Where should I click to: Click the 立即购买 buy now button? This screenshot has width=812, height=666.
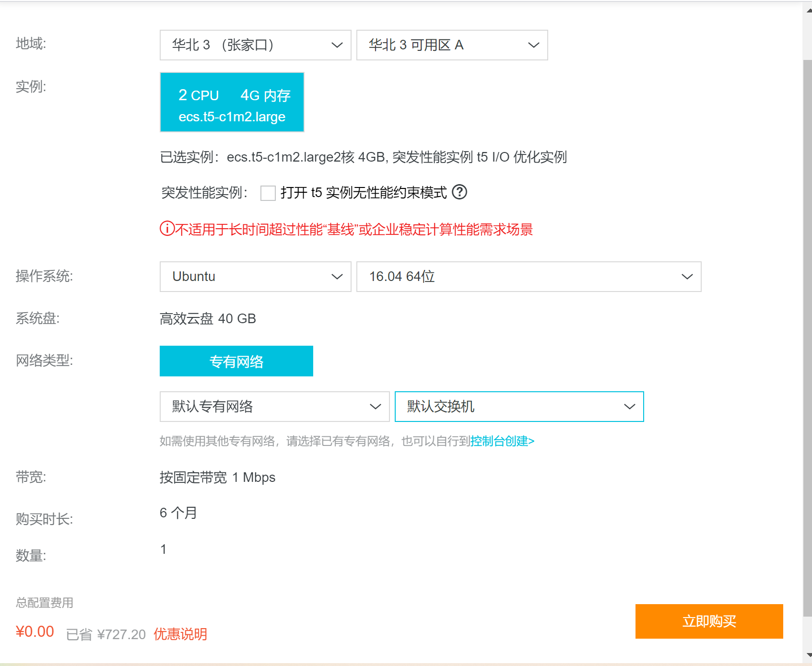tap(709, 621)
